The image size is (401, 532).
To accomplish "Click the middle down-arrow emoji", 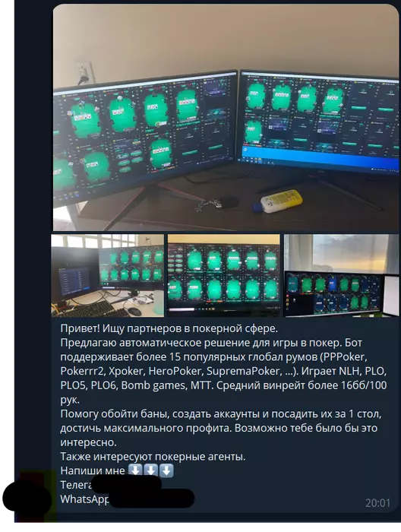I will pyautogui.click(x=151, y=470).
